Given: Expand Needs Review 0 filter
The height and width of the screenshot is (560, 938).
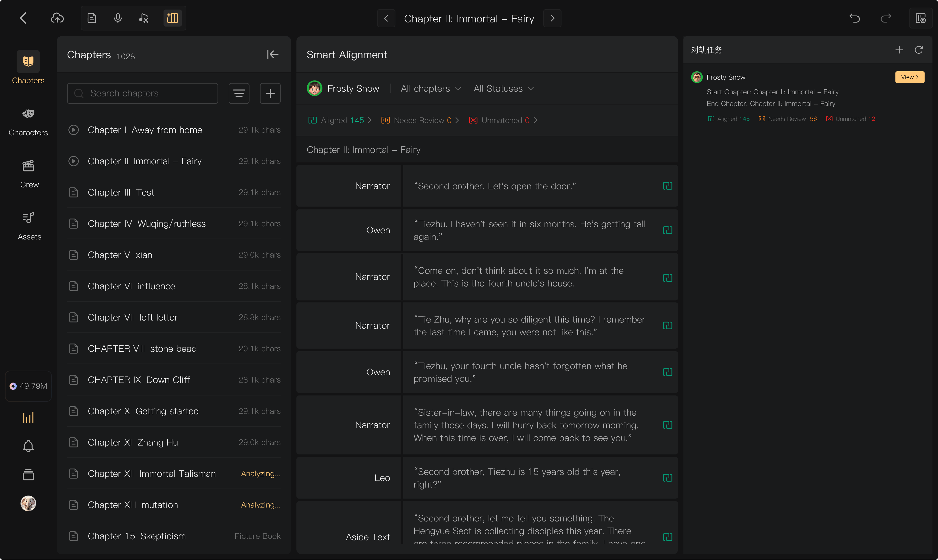Looking at the screenshot, I should pyautogui.click(x=420, y=120).
